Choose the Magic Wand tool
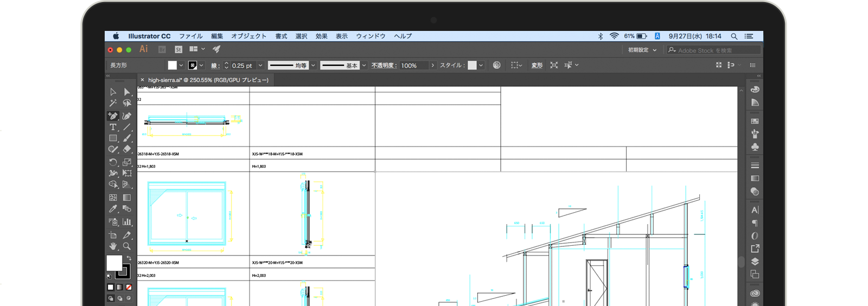 click(x=113, y=103)
